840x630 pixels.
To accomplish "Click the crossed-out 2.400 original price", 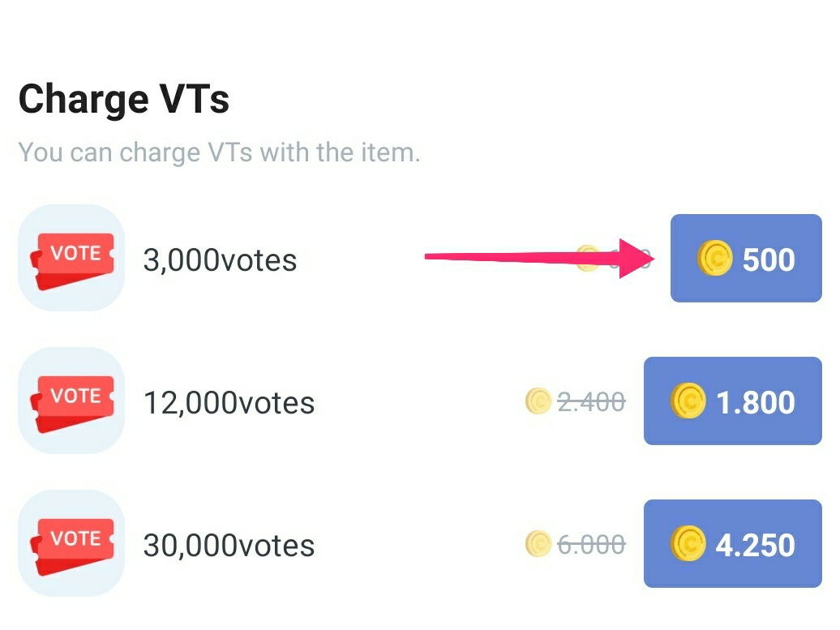I will pyautogui.click(x=591, y=401).
